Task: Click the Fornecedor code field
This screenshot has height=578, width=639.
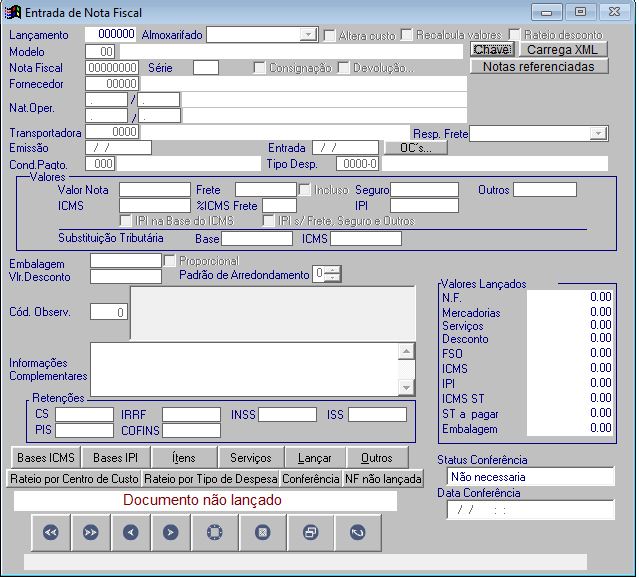Action: click(x=112, y=84)
